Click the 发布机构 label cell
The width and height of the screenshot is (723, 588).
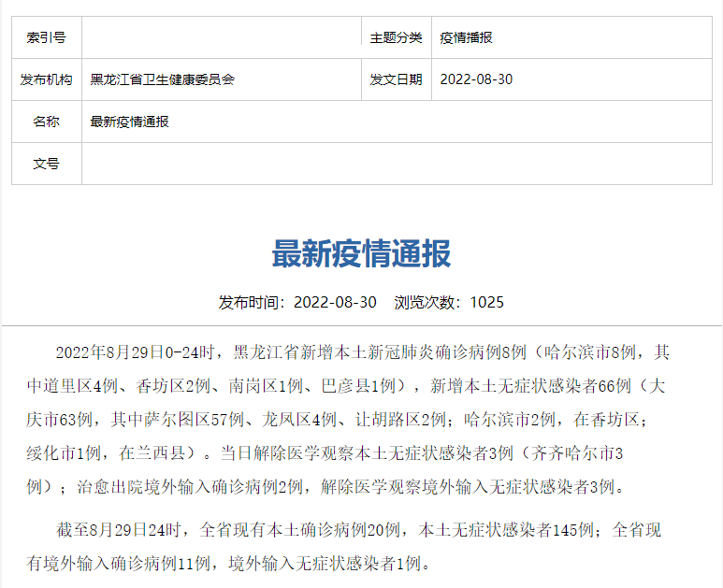pos(47,79)
